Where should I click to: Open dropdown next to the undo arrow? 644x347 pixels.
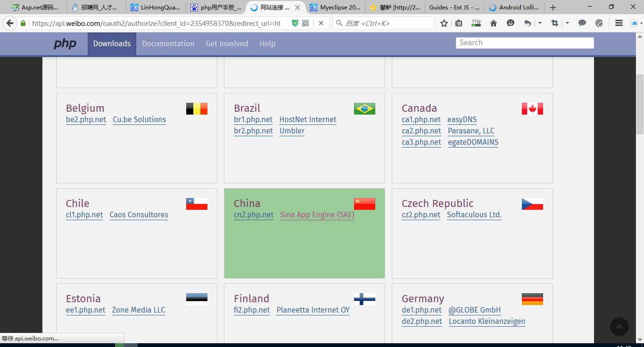[539, 23]
